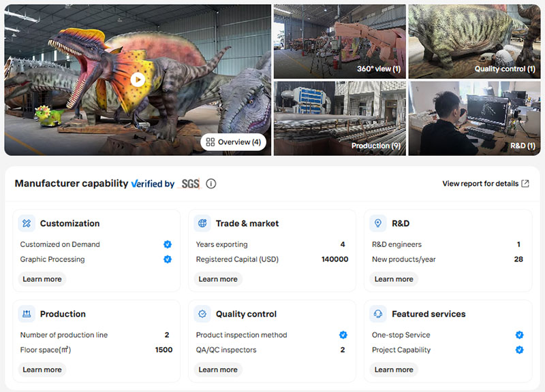Click the New products/year label
The image size is (545, 392).
pos(403,259)
